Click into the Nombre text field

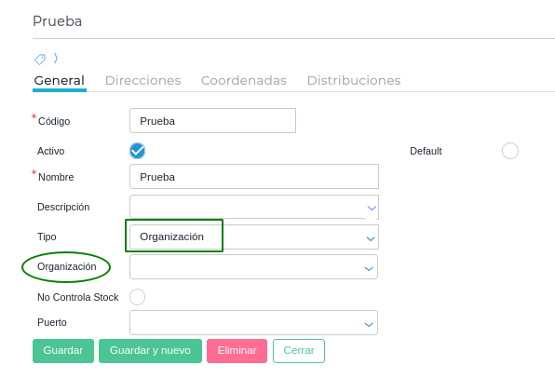click(x=254, y=177)
